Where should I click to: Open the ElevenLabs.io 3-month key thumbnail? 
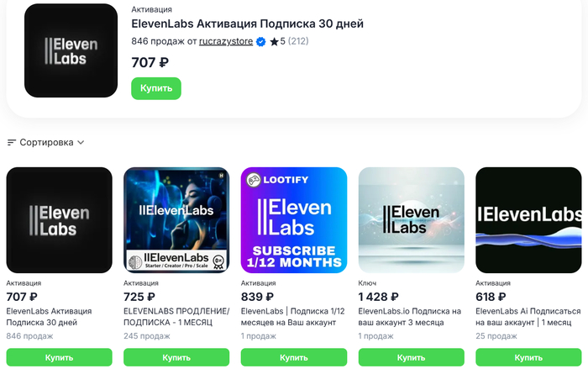411,219
